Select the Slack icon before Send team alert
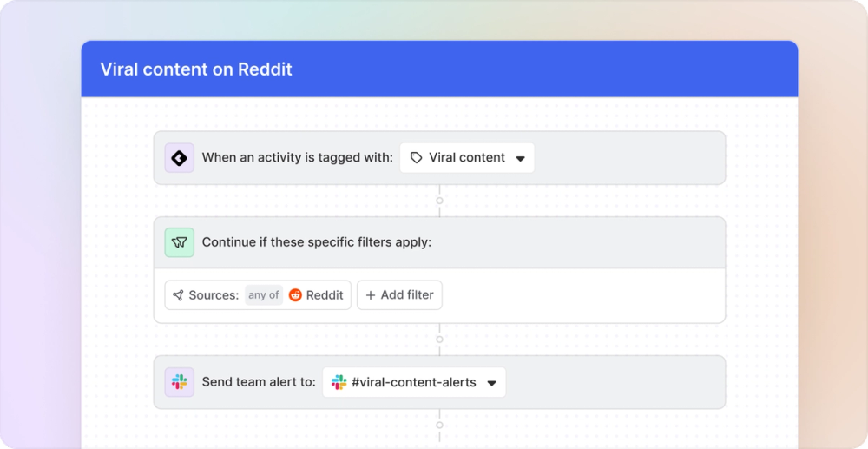The height and width of the screenshot is (449, 868). point(180,382)
